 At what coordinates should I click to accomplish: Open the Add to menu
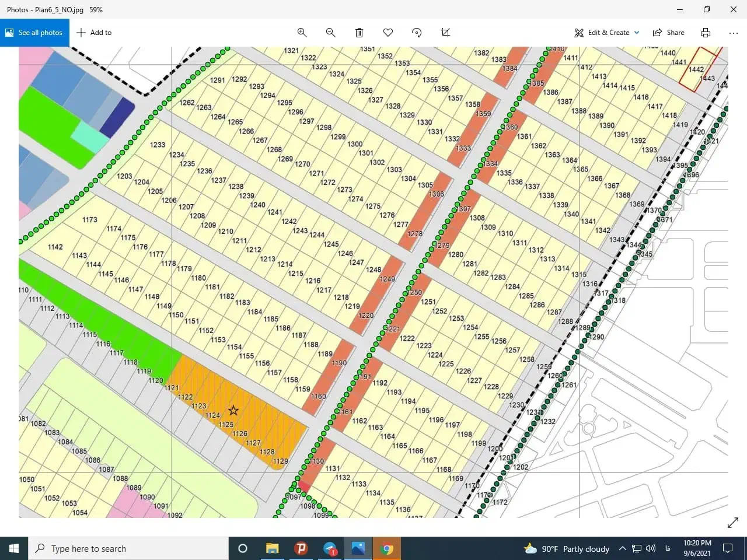coord(94,33)
